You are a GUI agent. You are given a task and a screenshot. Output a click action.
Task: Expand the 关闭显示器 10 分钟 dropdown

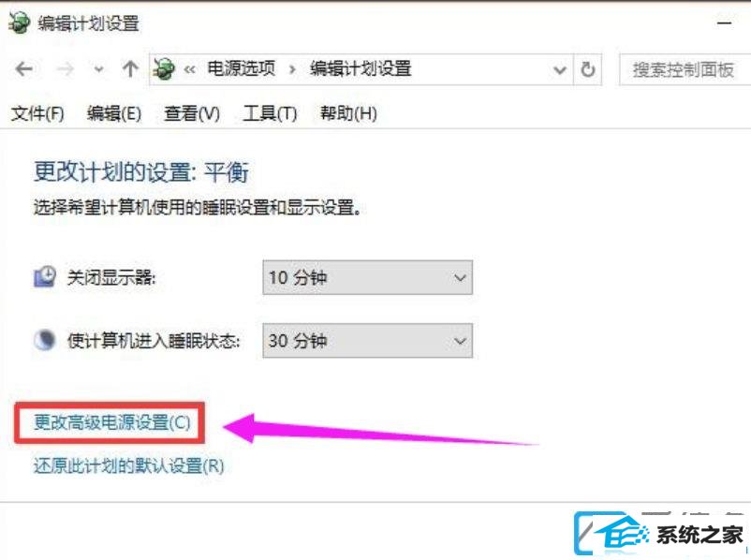coord(367,277)
